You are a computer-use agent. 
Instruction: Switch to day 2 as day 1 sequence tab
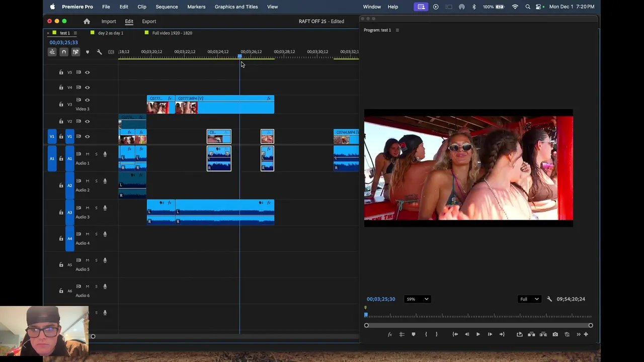point(110,33)
